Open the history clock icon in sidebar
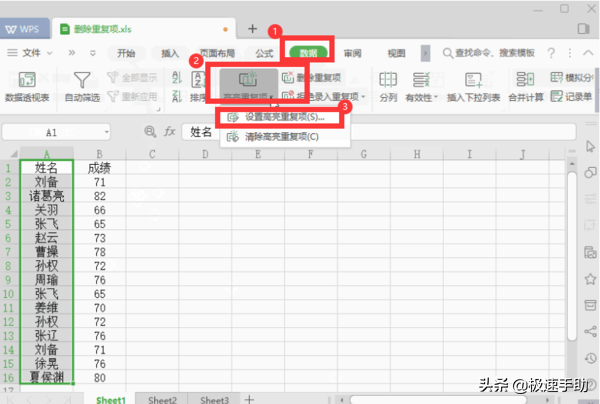 pos(590,358)
